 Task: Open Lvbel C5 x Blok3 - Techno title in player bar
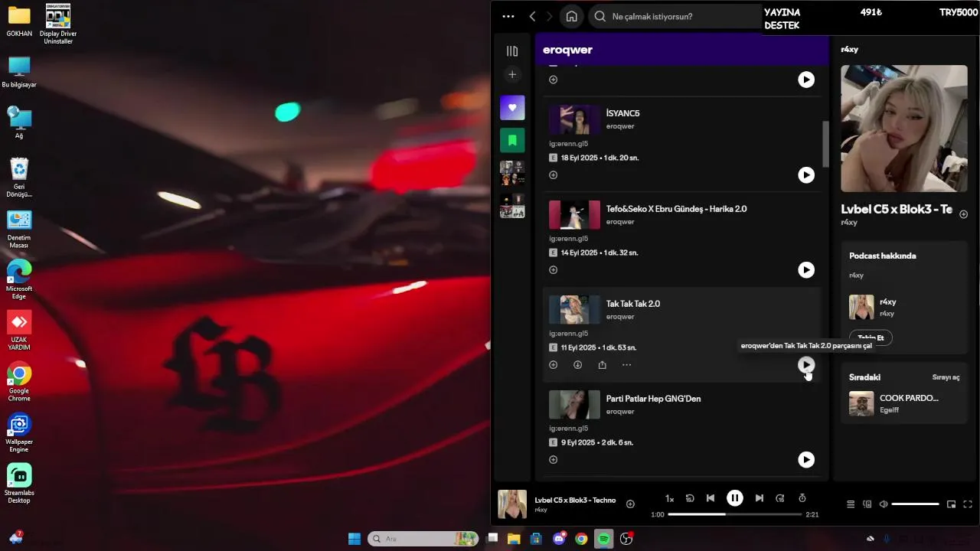pyautogui.click(x=575, y=500)
